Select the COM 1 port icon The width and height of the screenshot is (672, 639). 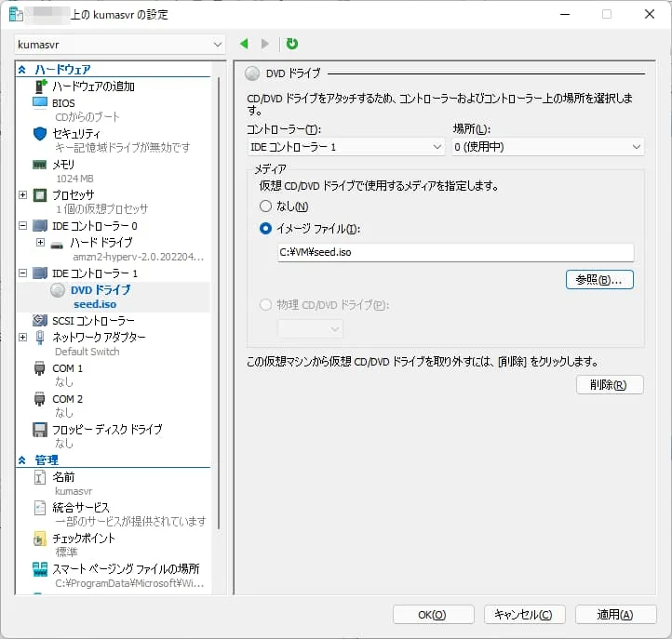(x=40, y=368)
